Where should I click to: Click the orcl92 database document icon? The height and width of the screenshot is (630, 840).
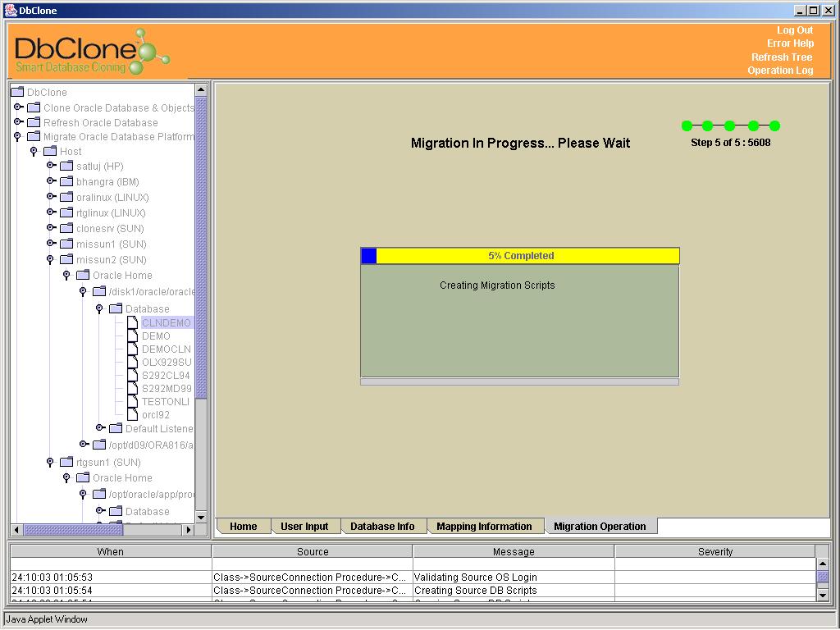point(132,414)
